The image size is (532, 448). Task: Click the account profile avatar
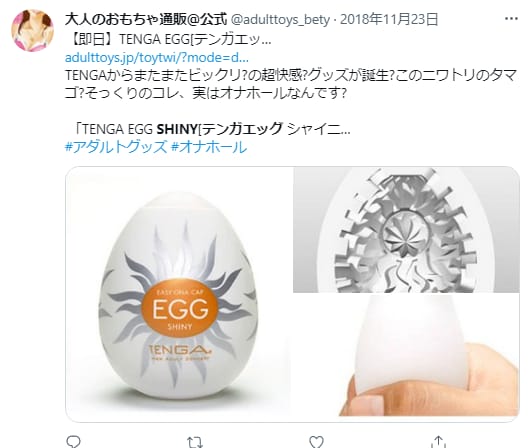click(x=33, y=31)
